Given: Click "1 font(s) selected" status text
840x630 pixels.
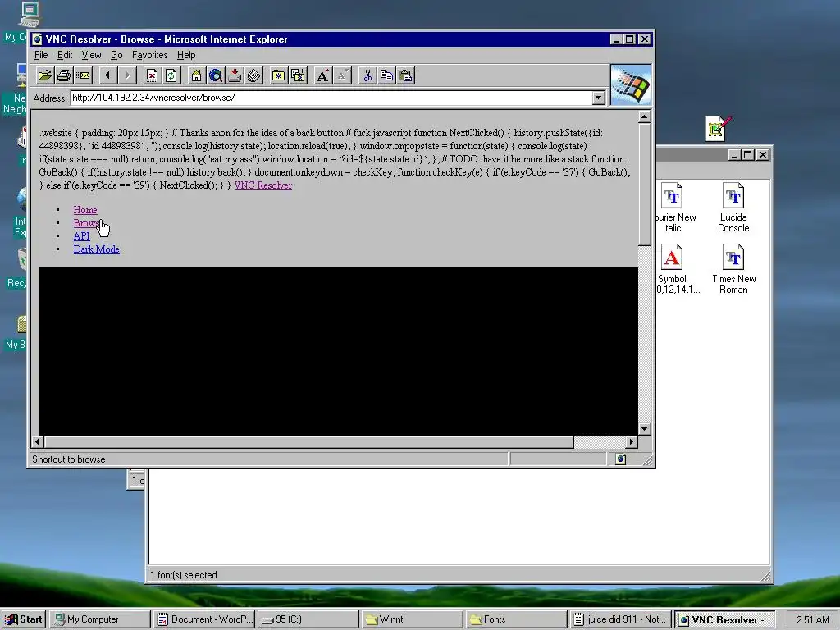Looking at the screenshot, I should [184, 575].
